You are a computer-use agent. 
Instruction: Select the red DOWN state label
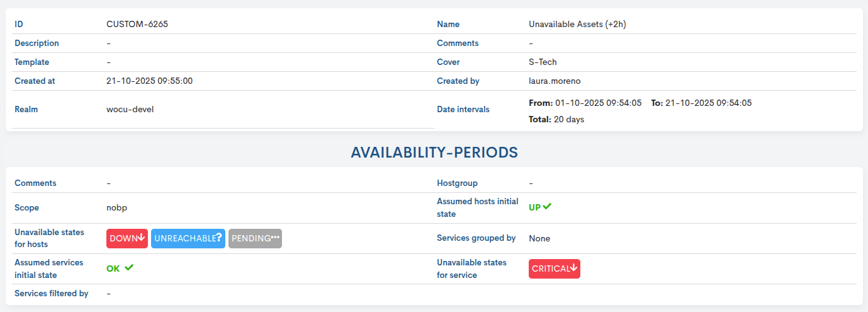[123, 238]
